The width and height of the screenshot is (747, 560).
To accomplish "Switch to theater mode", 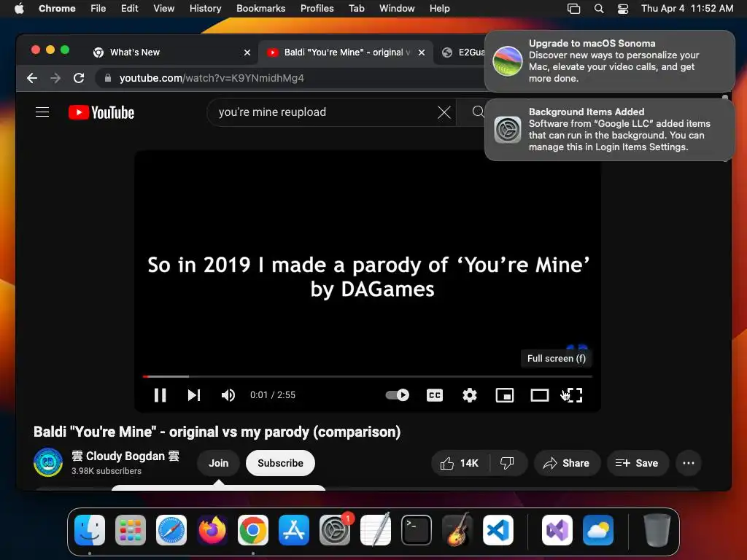I will 540,395.
